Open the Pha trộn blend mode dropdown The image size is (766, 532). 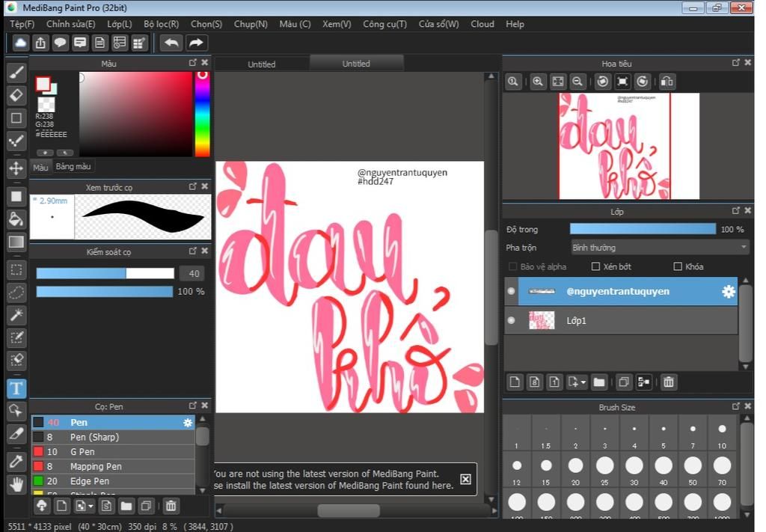660,248
